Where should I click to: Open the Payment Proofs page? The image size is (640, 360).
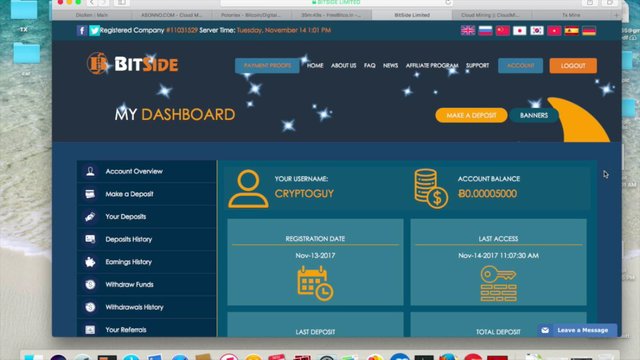[267, 66]
